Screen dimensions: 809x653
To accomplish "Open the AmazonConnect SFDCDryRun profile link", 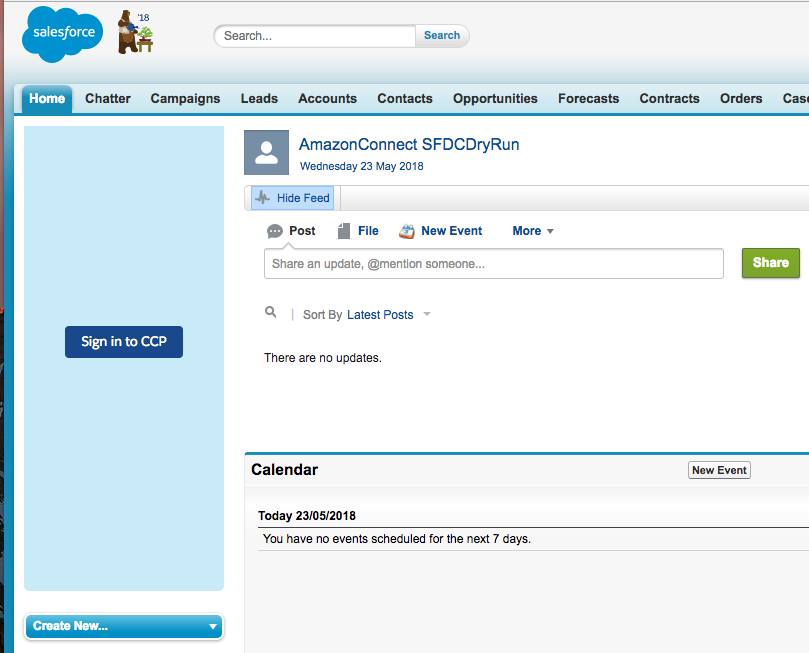I will pyautogui.click(x=409, y=144).
